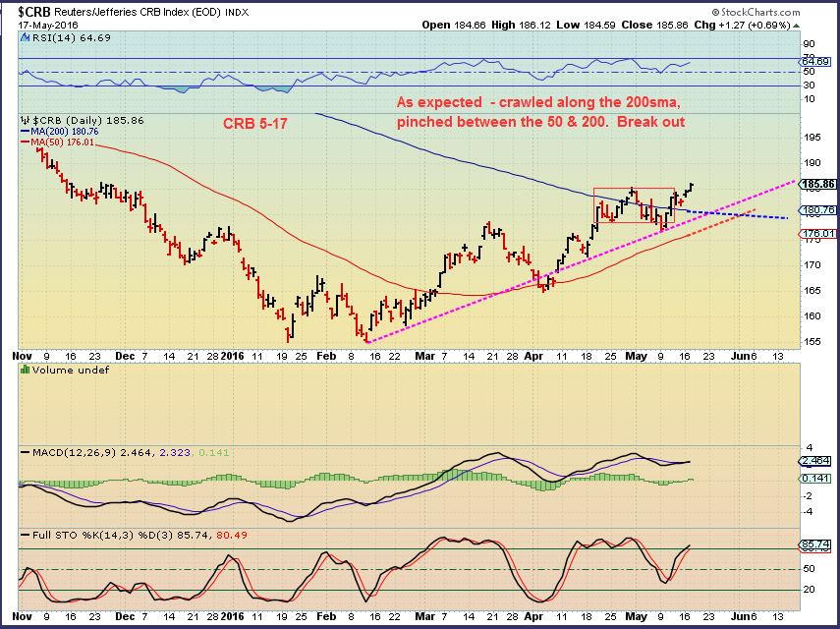Click the 64.69 RSI value tag

coord(815,62)
